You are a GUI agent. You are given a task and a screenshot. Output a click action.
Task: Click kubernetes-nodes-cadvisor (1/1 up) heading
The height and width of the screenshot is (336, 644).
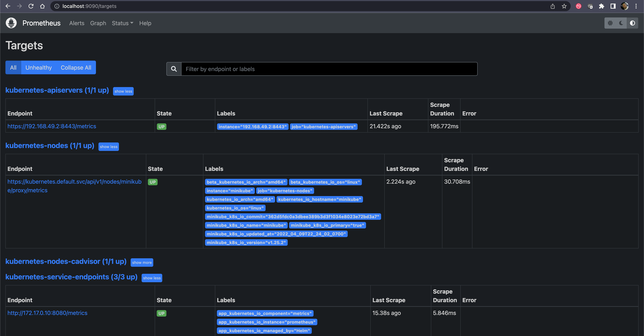(x=66, y=261)
